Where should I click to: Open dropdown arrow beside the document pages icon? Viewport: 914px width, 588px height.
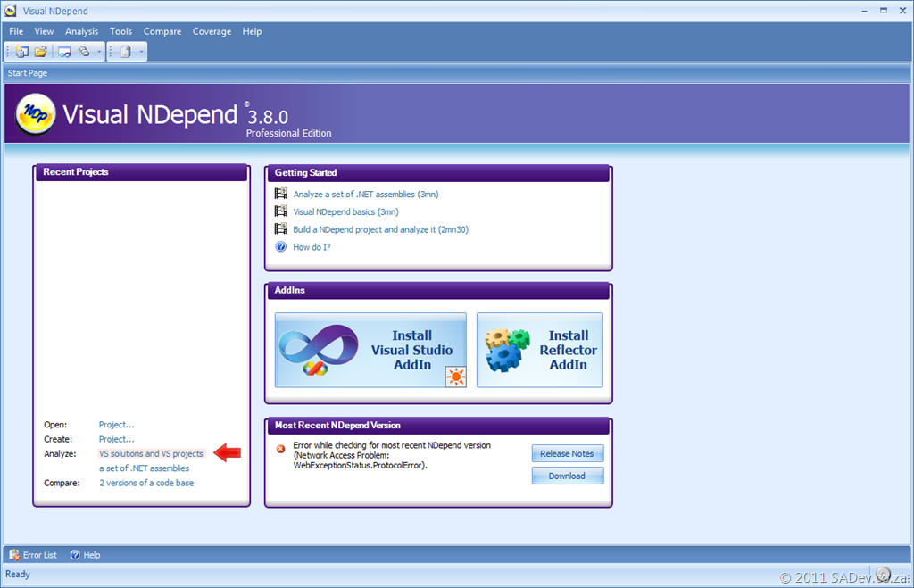coord(141,52)
